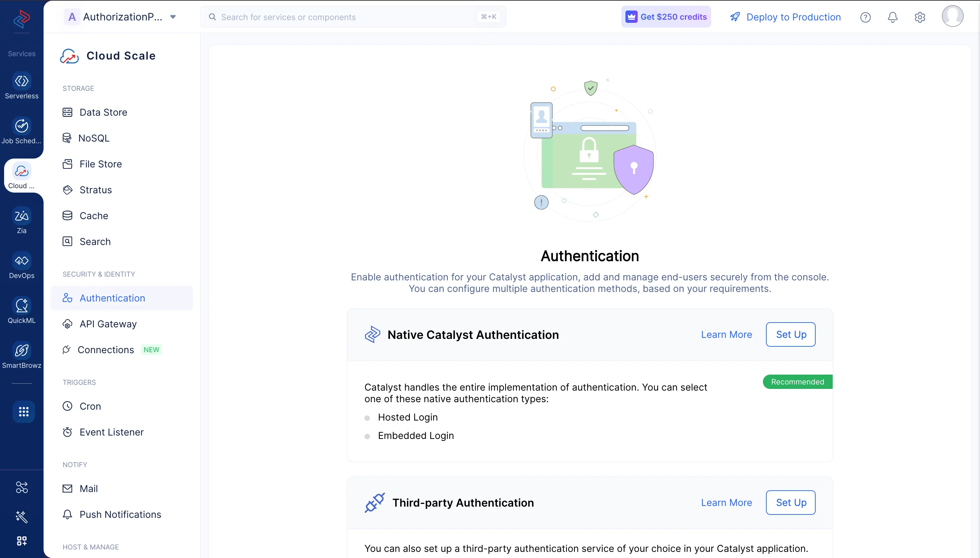
Task: Select the QuickML service
Action: pyautogui.click(x=21, y=310)
